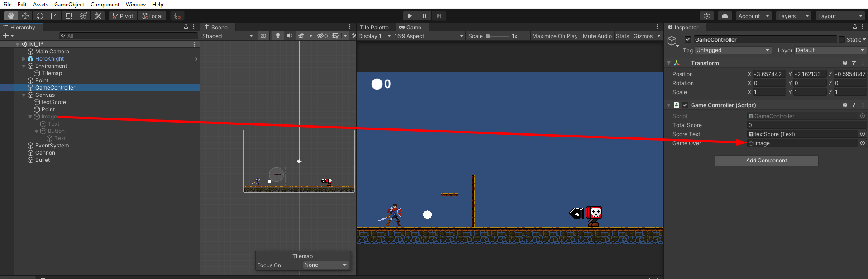Open the GameObject menu
Image resolution: width=868 pixels, height=279 pixels.
coord(69,4)
